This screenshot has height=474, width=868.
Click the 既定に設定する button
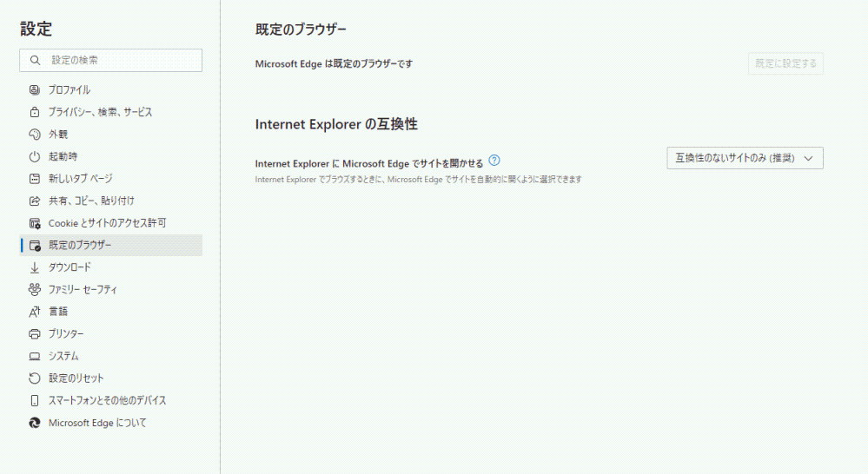[785, 63]
